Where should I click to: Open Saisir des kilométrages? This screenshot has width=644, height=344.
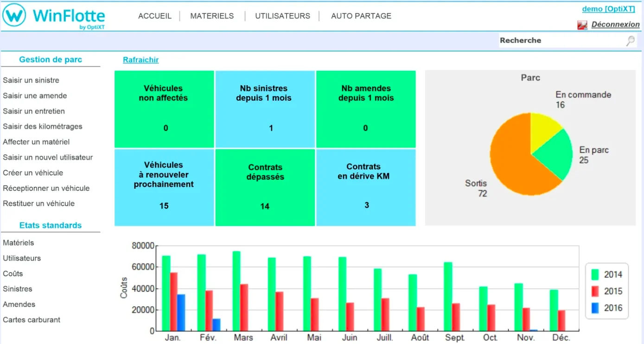click(x=43, y=127)
